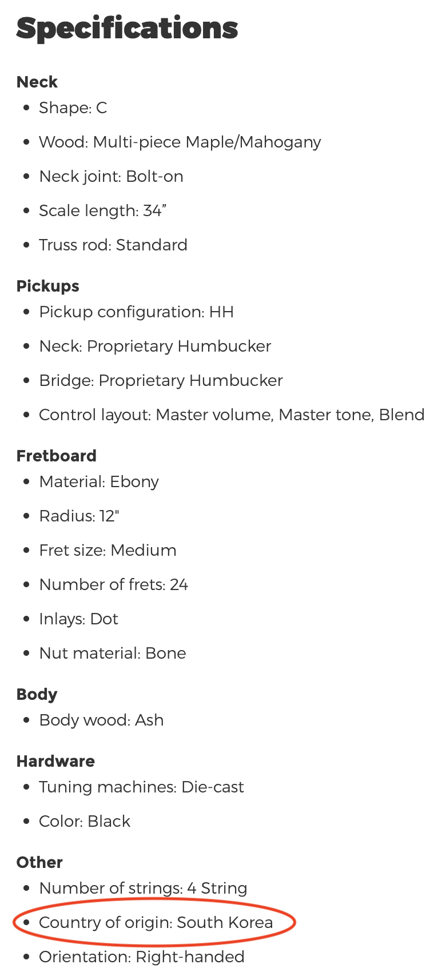Click Material: Ebony list item
The width and height of the screenshot is (446, 980).
coord(99,482)
